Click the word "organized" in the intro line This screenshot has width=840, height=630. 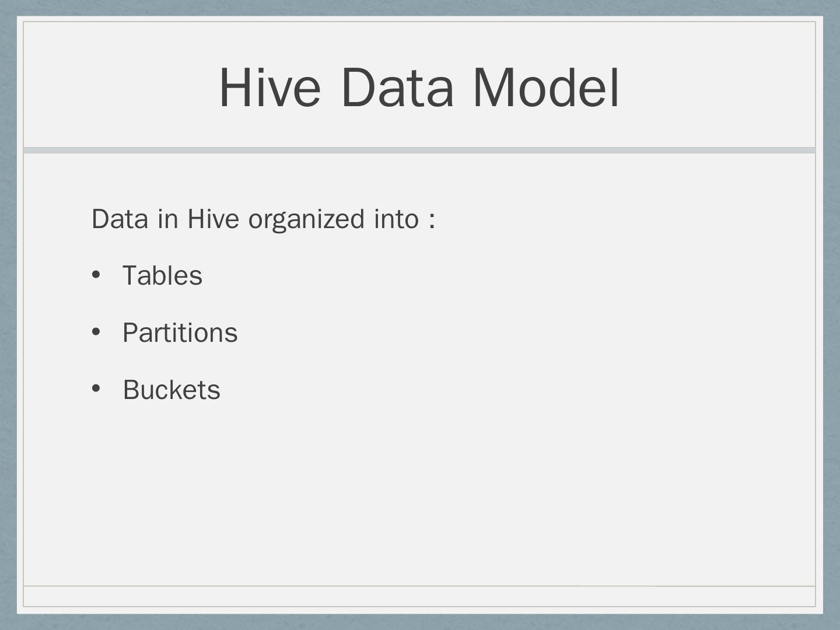tap(307, 220)
